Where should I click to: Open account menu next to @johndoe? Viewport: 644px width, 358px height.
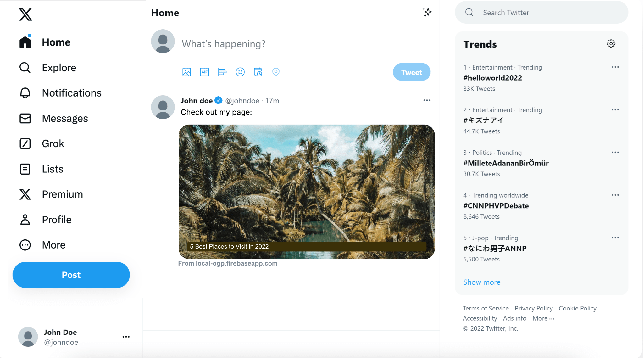tap(126, 336)
